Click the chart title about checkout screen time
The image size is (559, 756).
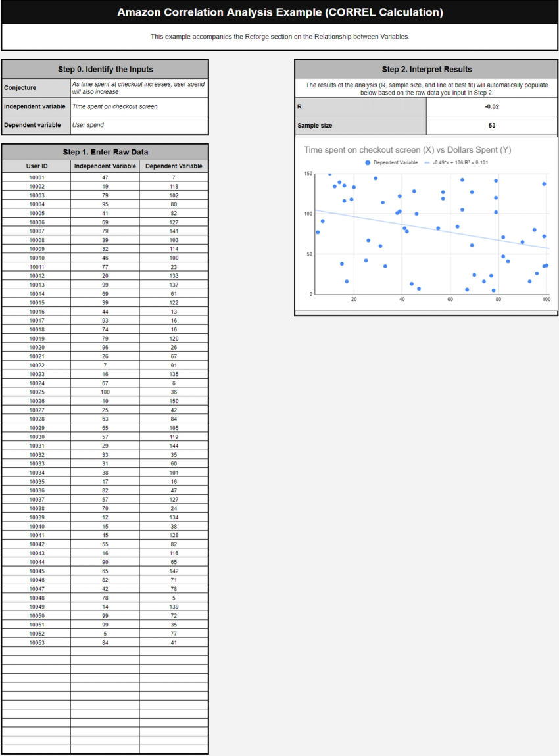pos(406,149)
